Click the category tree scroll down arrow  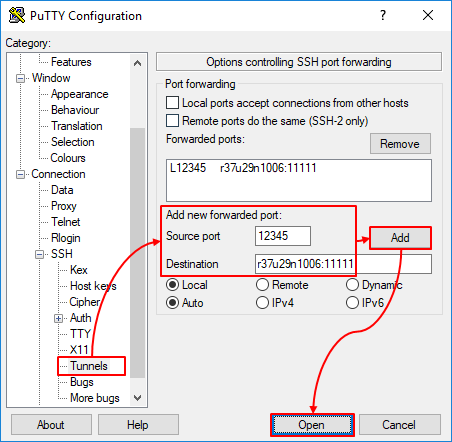(x=137, y=398)
